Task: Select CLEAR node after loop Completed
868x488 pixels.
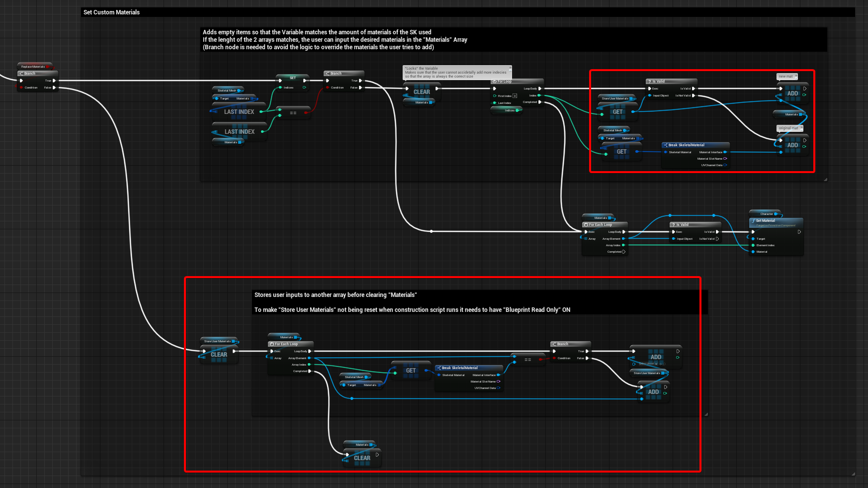Action: [x=362, y=458]
